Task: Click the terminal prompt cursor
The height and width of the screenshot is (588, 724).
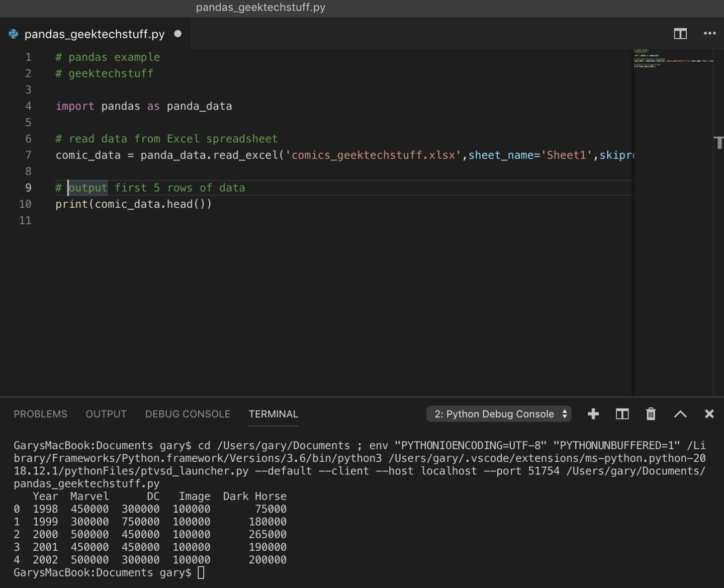Action: [201, 572]
